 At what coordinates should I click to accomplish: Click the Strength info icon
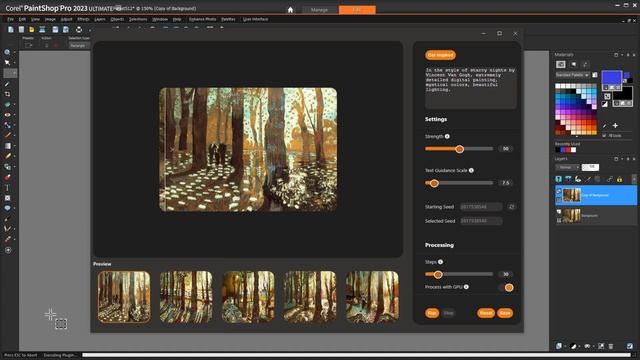447,136
